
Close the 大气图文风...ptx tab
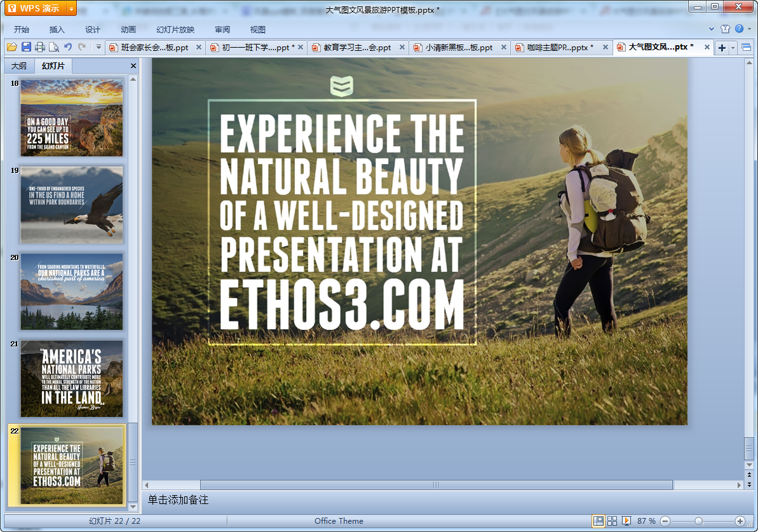click(707, 48)
